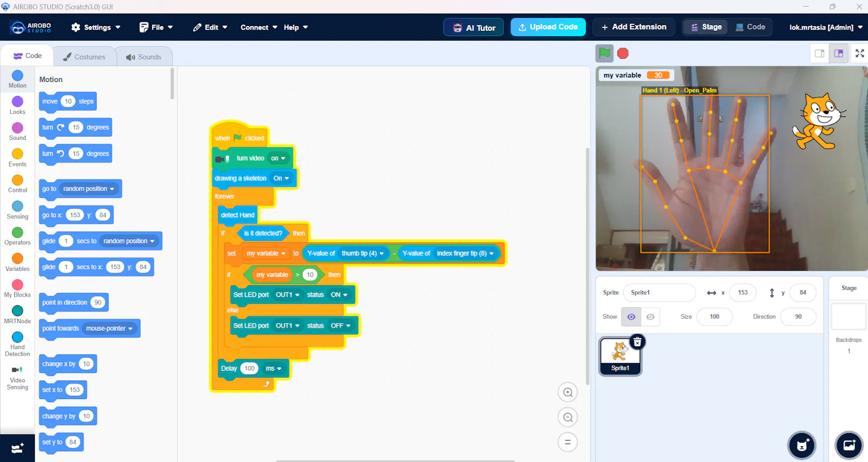Image resolution: width=868 pixels, height=462 pixels.
Task: Open the Edit menu
Action: click(210, 27)
